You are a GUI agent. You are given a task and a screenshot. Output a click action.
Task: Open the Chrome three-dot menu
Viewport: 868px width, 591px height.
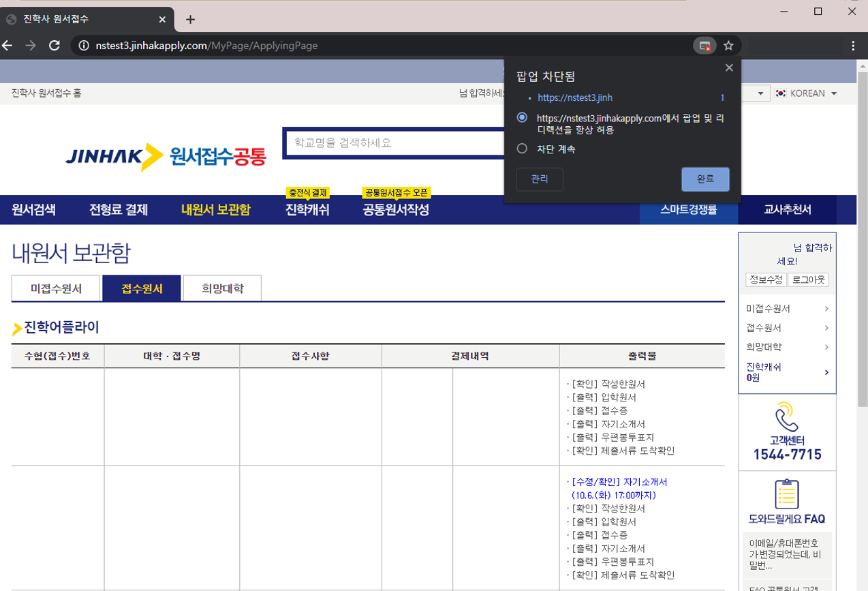(x=853, y=46)
